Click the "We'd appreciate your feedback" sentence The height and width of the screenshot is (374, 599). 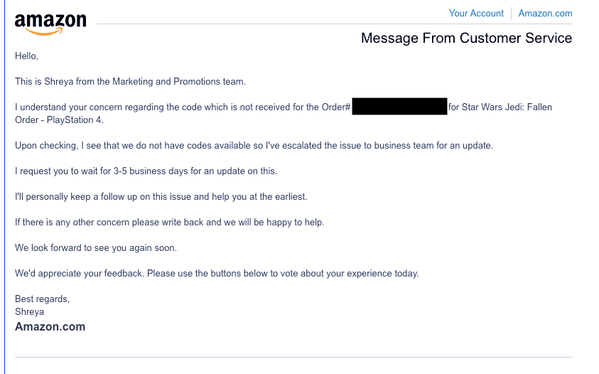point(217,274)
